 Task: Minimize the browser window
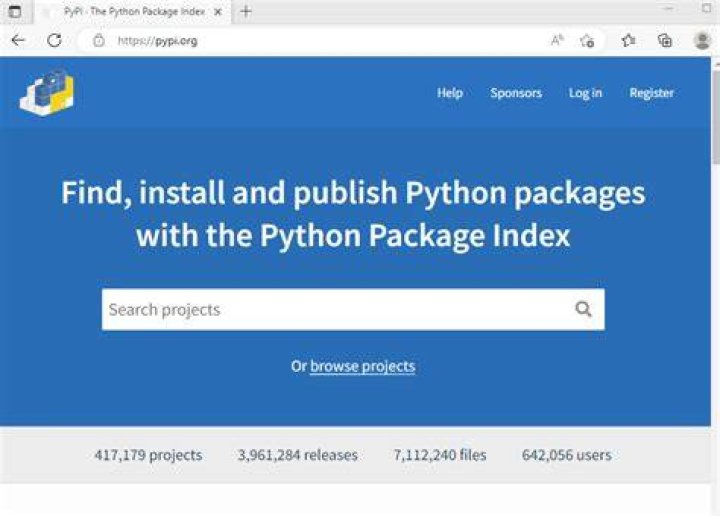coord(669,8)
